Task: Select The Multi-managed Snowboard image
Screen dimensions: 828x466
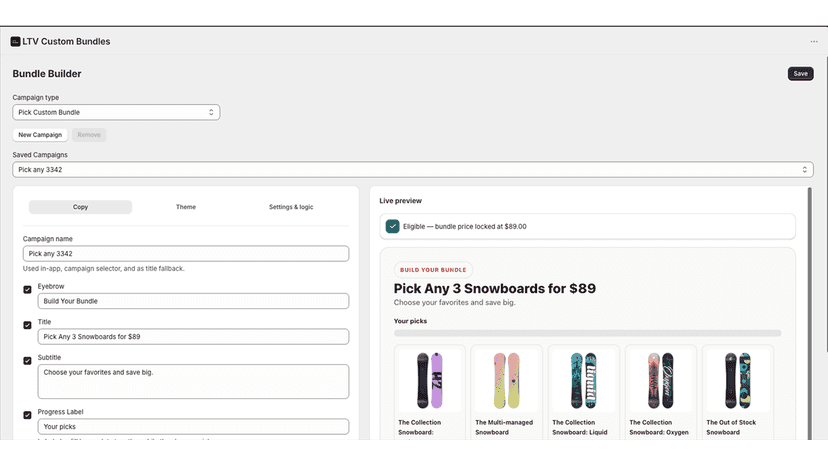Action: 506,380
